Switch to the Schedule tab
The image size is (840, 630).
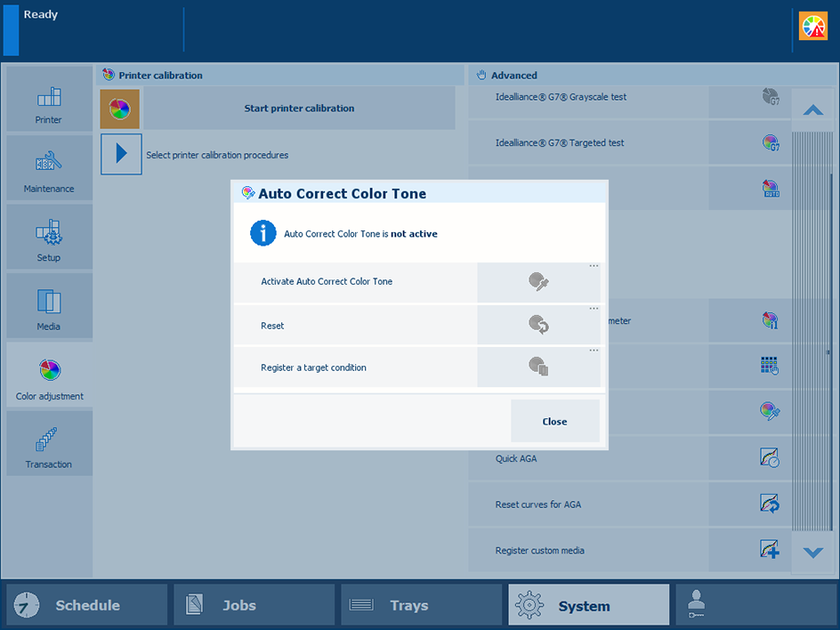(87, 605)
